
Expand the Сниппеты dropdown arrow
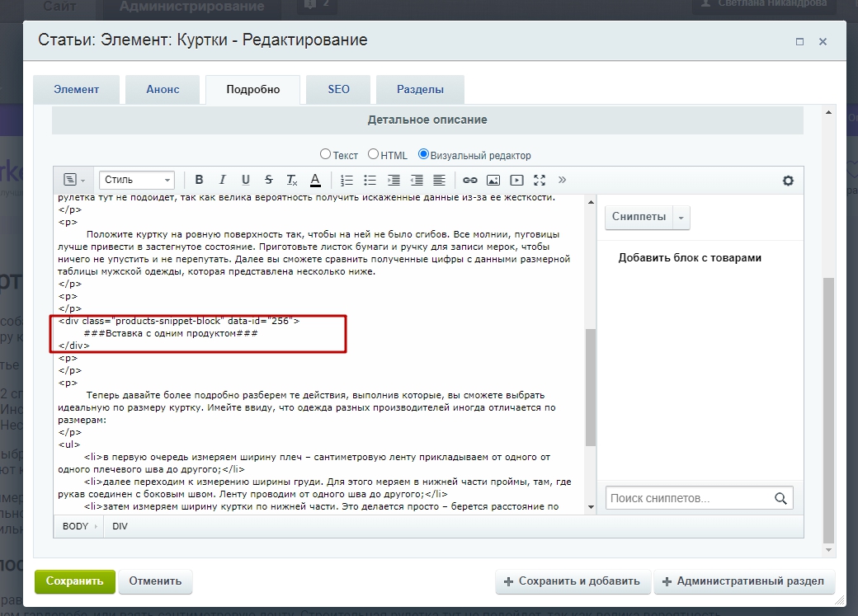(x=681, y=217)
